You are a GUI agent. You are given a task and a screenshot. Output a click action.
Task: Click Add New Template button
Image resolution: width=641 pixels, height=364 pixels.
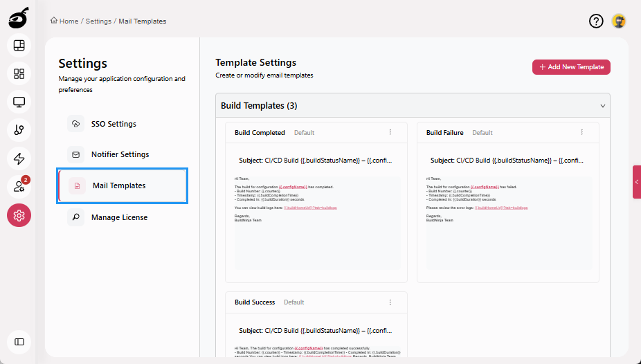[x=571, y=67]
